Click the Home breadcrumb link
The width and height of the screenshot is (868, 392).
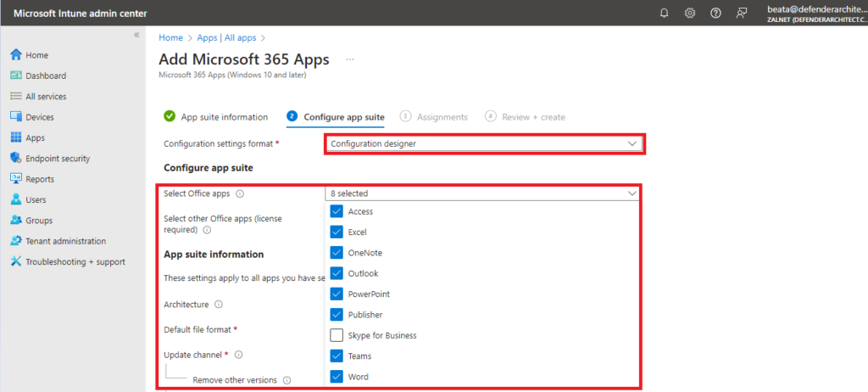(170, 37)
